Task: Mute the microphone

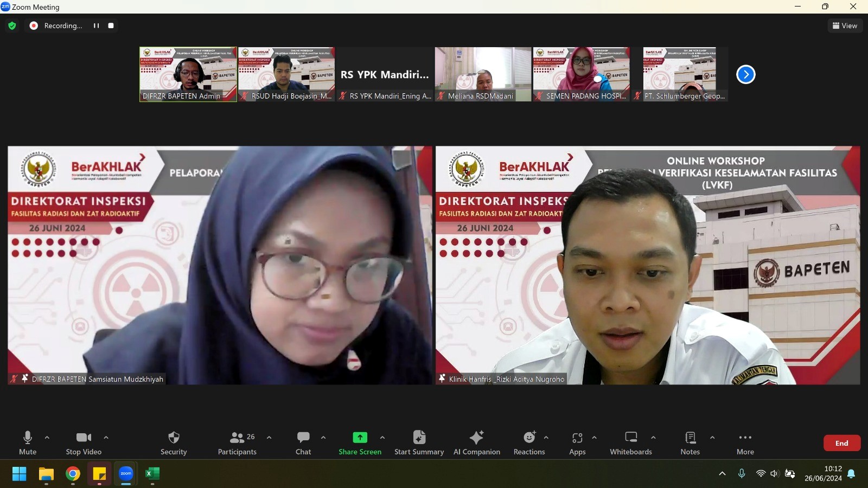Action: point(28,443)
